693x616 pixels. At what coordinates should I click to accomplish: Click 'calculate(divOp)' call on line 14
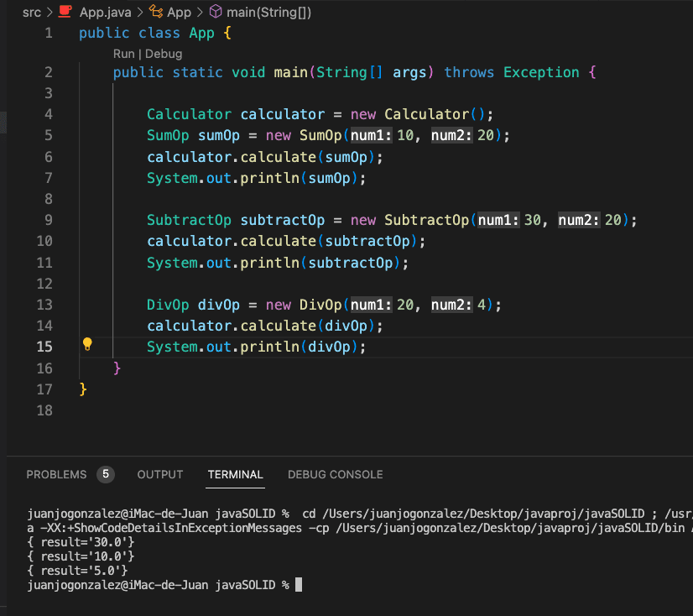tap(307, 326)
